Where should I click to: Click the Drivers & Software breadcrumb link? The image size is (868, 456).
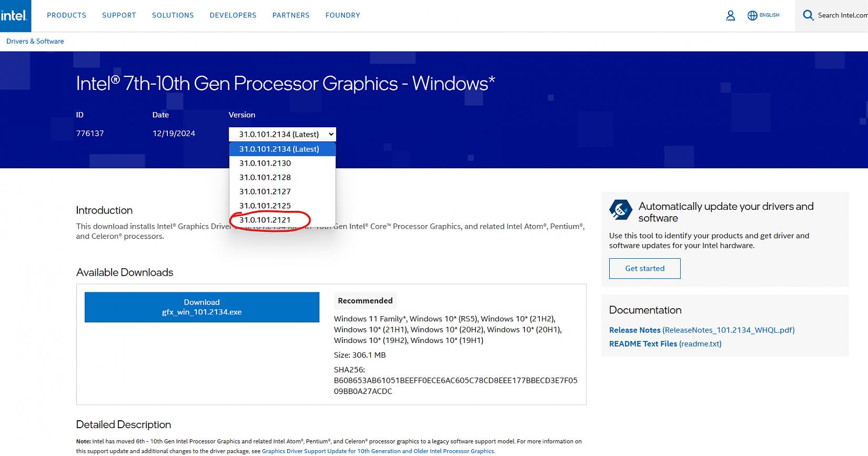click(35, 41)
